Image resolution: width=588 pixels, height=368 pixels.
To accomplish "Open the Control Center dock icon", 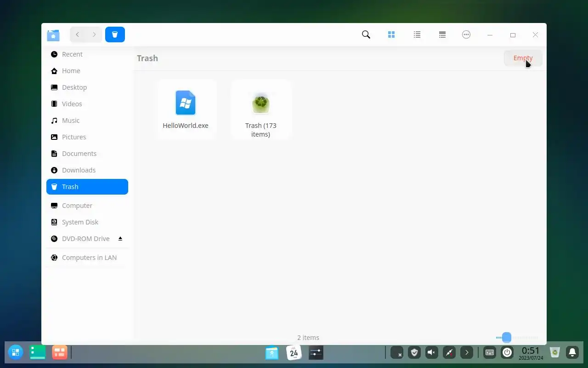I will coord(316,353).
